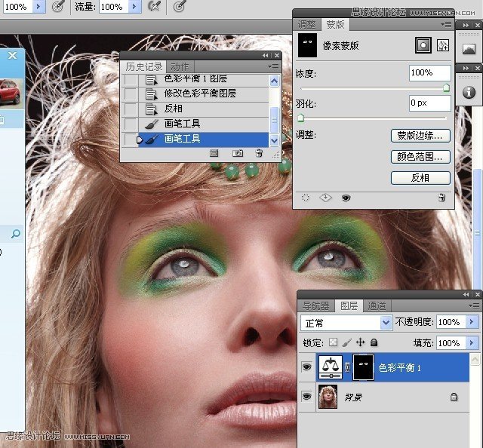Click the 浓度 density slider handle
The height and width of the screenshot is (448, 483).
446,88
